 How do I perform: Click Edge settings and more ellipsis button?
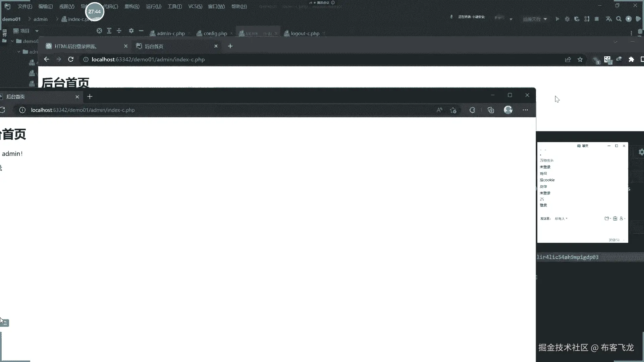pyautogui.click(x=525, y=110)
